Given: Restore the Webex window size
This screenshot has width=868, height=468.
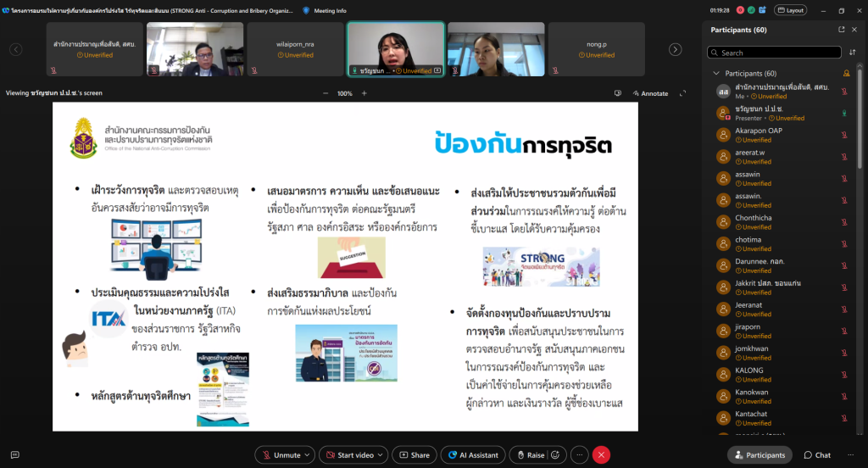Looking at the screenshot, I should coord(842,10).
